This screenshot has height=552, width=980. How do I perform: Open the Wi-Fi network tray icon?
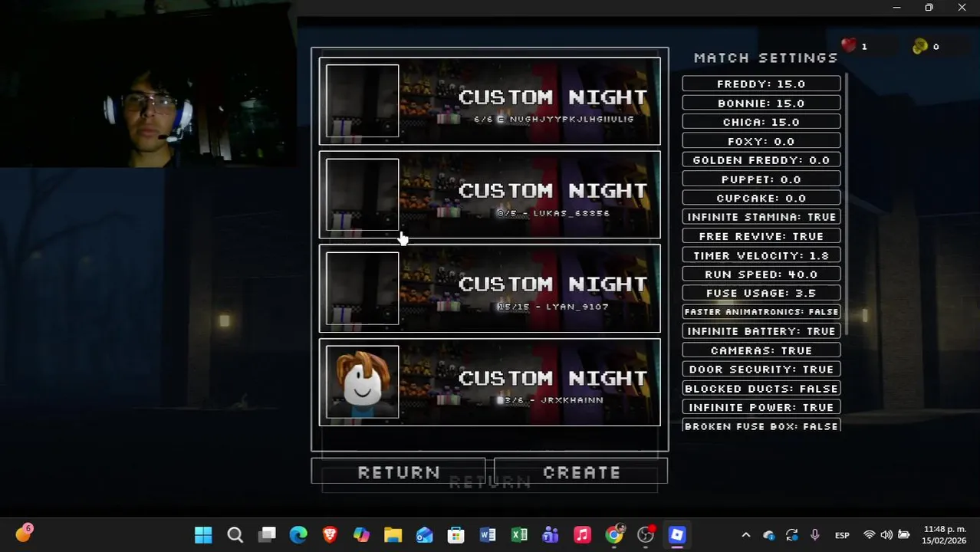click(x=869, y=535)
